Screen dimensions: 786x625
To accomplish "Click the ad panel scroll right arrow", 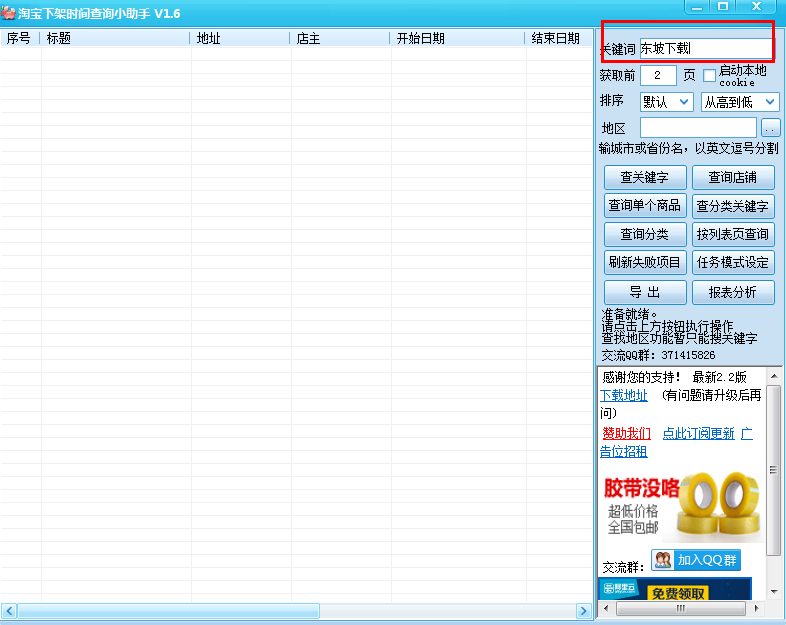I will click(x=756, y=608).
